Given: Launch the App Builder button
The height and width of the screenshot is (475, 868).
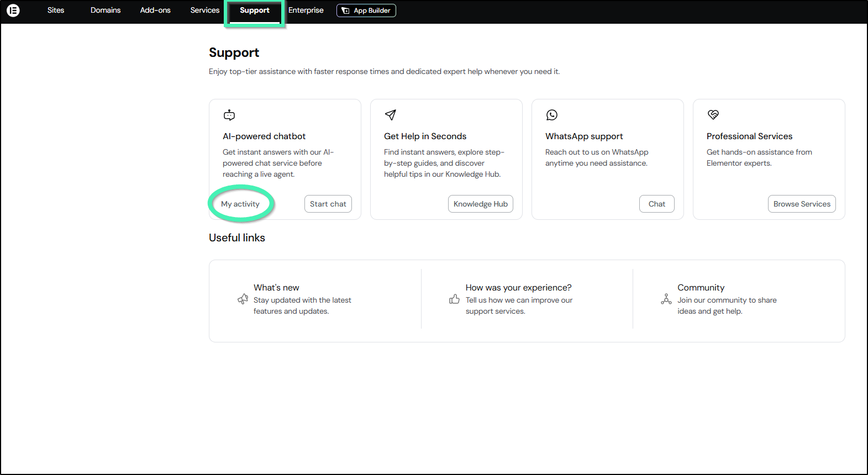Looking at the screenshot, I should click(x=366, y=10).
